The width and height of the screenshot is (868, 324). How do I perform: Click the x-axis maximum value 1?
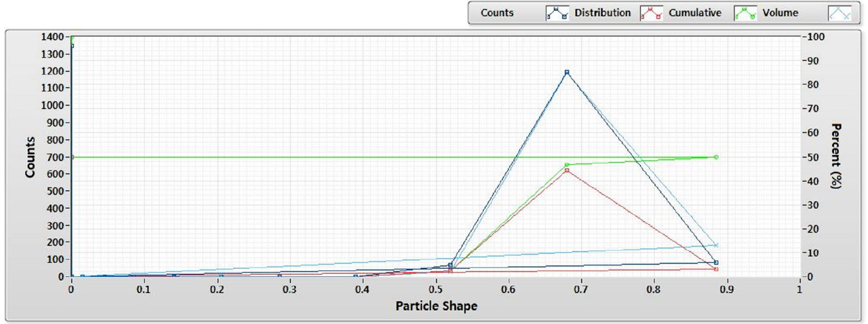pos(799,291)
